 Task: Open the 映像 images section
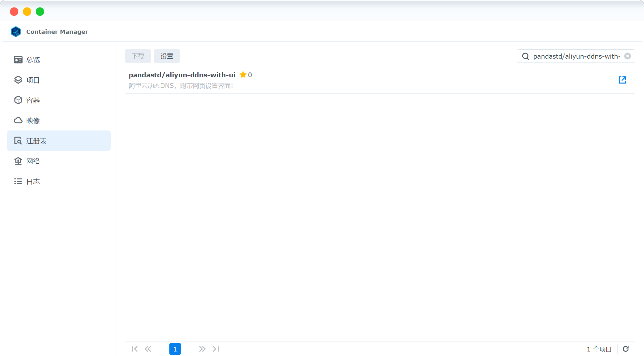click(33, 121)
